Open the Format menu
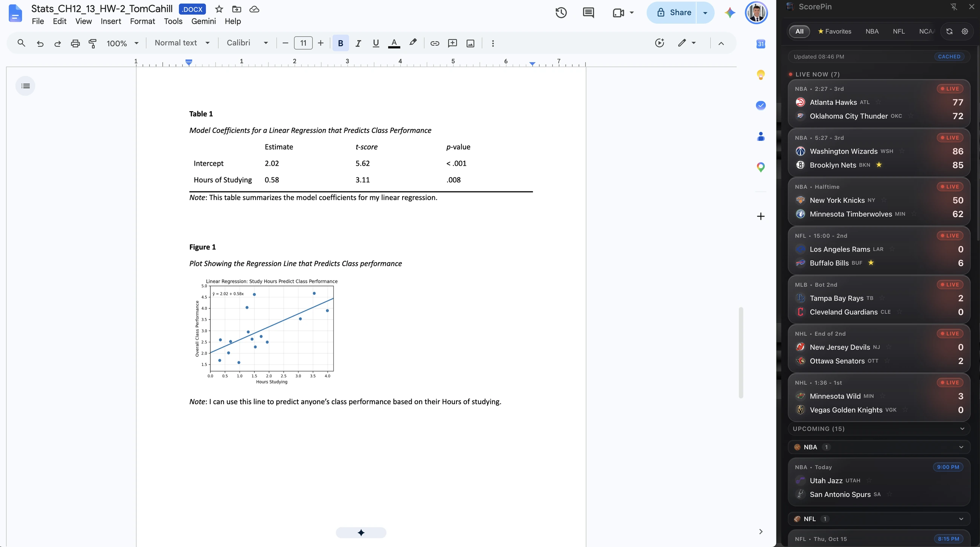 pos(142,21)
